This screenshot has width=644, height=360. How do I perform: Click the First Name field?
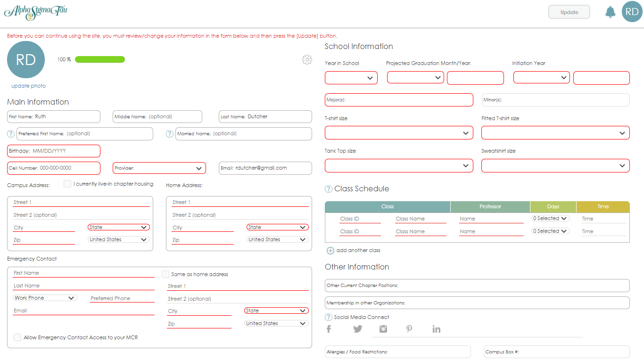[x=54, y=116]
